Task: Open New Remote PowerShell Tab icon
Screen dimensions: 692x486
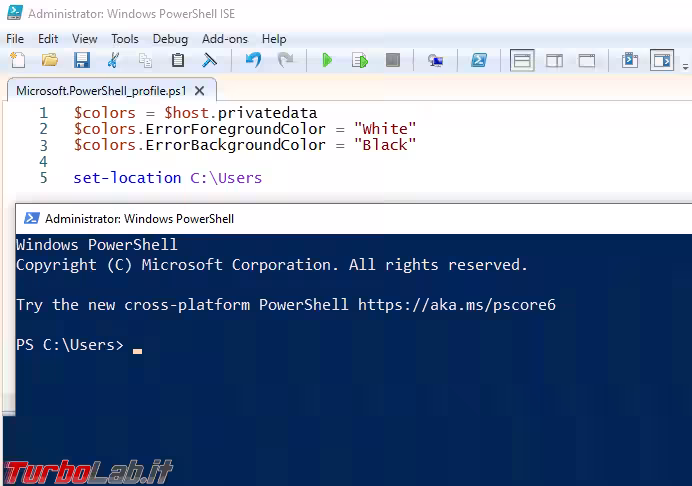Action: [x=435, y=60]
